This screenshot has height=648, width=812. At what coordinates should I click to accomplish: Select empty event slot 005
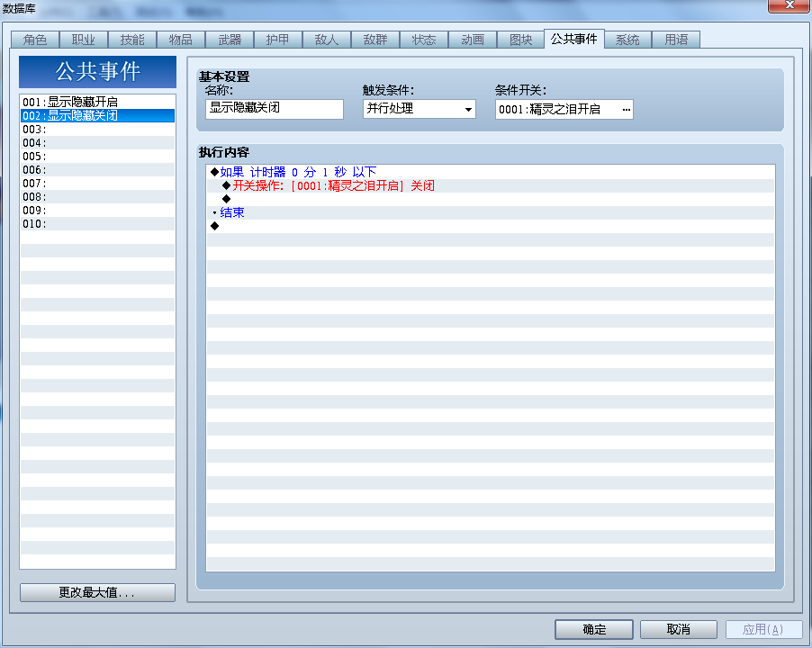(97, 156)
